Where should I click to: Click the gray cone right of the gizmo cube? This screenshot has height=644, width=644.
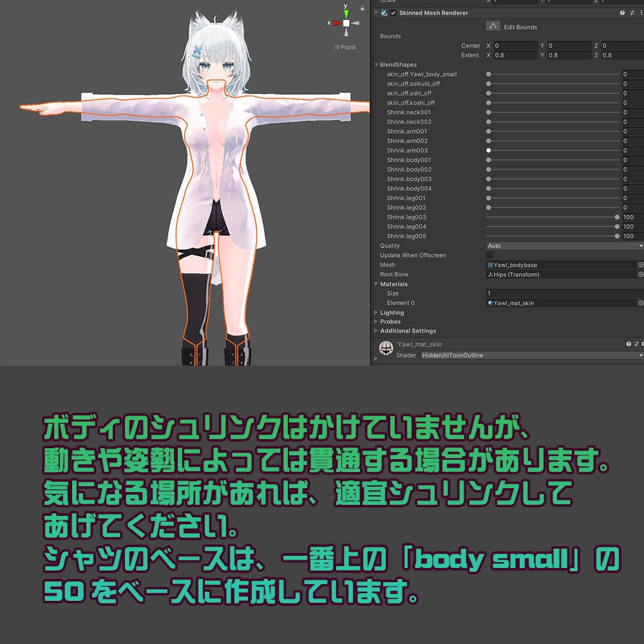click(355, 23)
